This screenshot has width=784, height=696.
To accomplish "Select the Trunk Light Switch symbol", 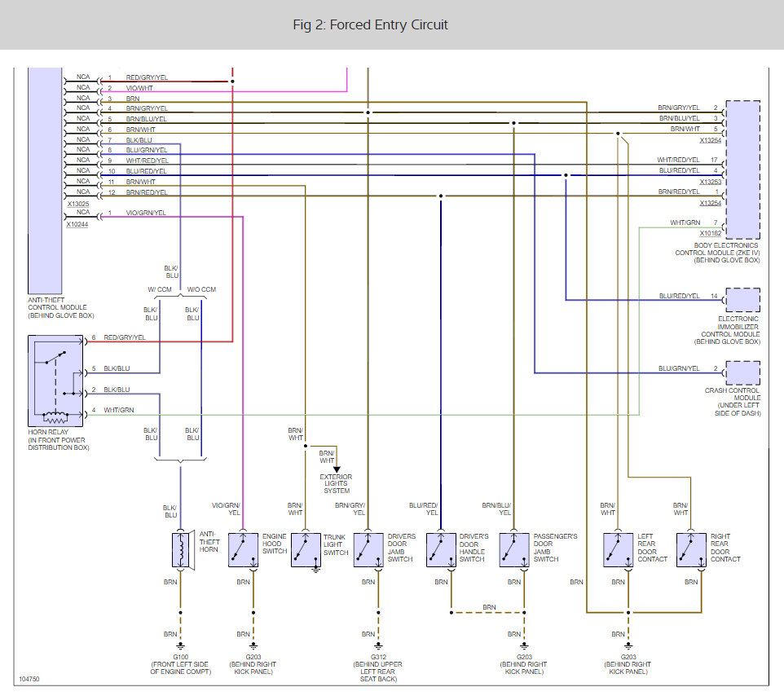I will coord(306,550).
